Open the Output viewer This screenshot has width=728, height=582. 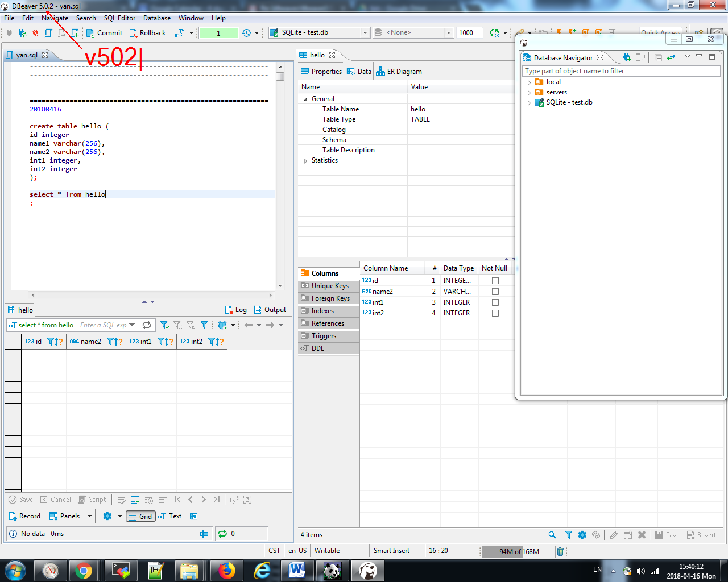click(270, 310)
